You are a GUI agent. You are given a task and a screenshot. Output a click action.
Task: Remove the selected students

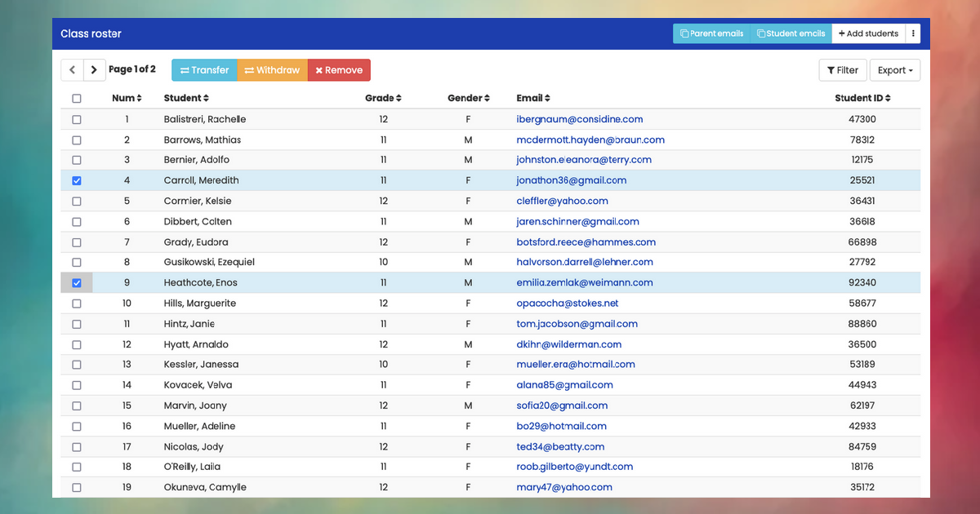click(x=339, y=70)
